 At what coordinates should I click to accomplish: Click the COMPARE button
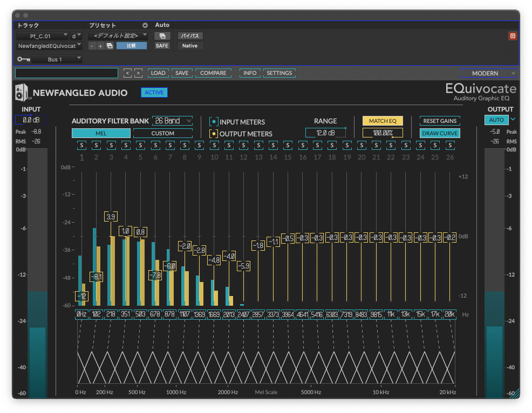(213, 73)
